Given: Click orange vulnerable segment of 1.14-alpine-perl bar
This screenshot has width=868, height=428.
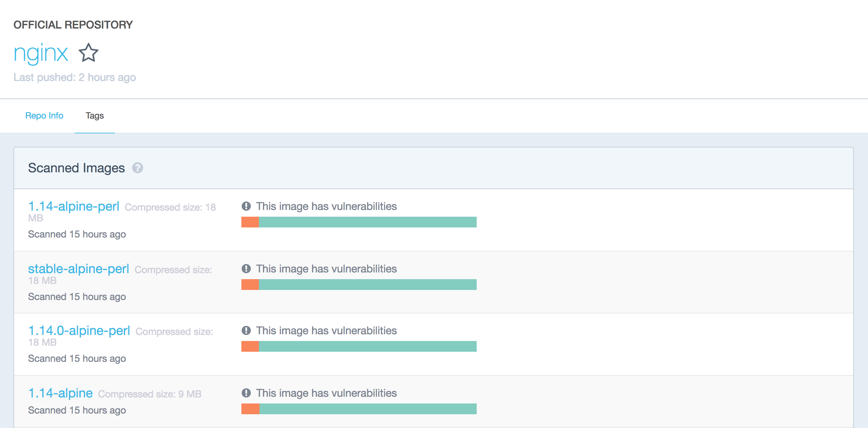Looking at the screenshot, I should click(x=250, y=222).
